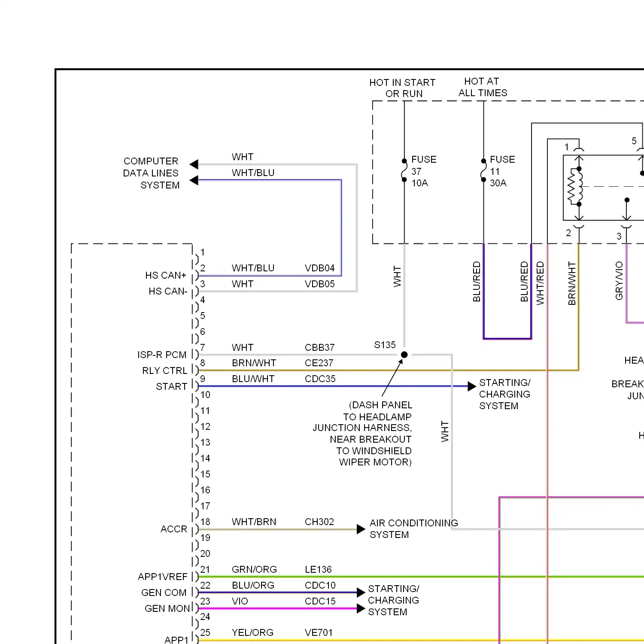Viewport: 644px width, 644px height.
Task: Select the APP1VREF pin label
Action: pos(162,577)
